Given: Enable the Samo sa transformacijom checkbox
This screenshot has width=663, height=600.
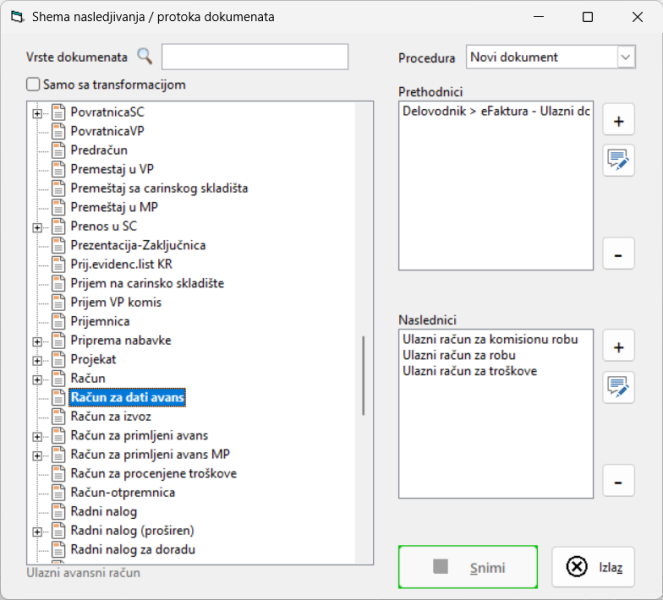Looking at the screenshot, I should [x=33, y=84].
